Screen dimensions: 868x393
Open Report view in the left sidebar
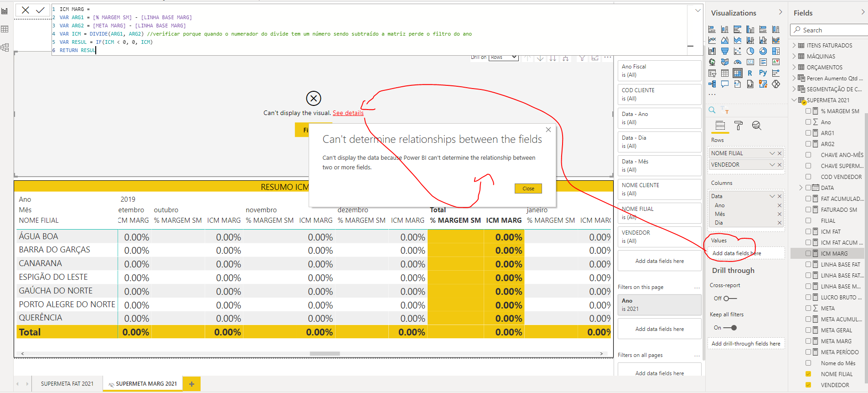click(5, 11)
